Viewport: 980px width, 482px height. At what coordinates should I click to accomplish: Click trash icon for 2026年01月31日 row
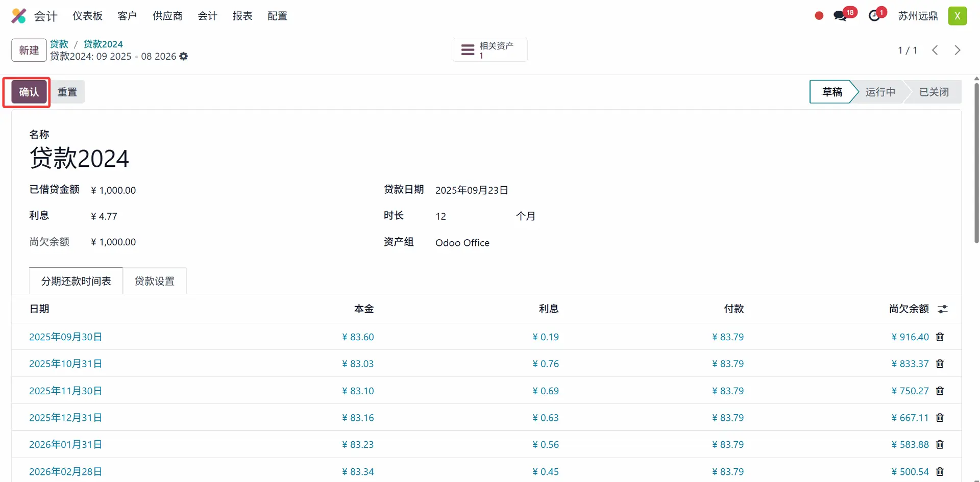point(940,445)
